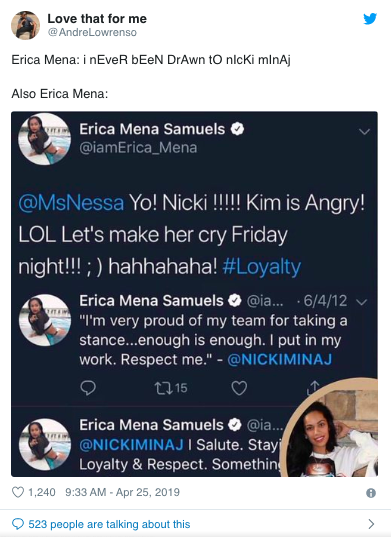Image resolution: width=391 pixels, height=537 pixels.
Task: Click the 'Love that for me' display name
Action: pyautogui.click(x=97, y=18)
